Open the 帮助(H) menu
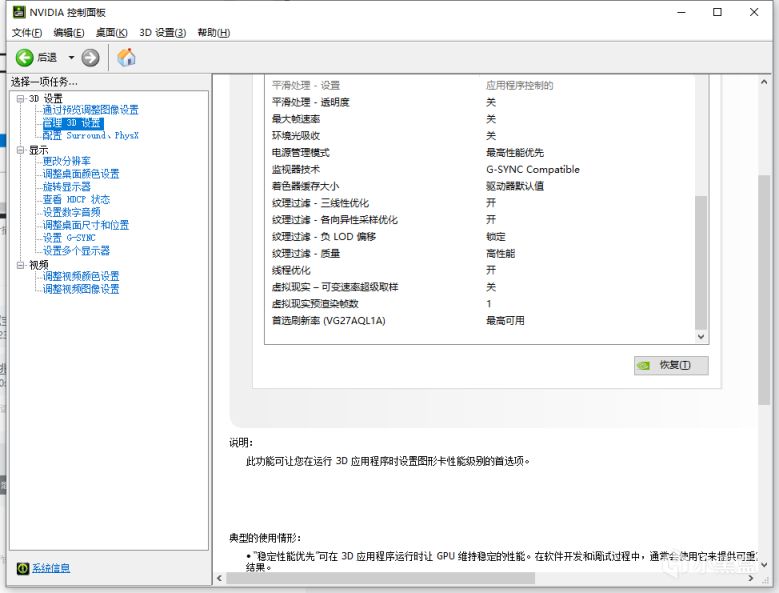 point(214,33)
